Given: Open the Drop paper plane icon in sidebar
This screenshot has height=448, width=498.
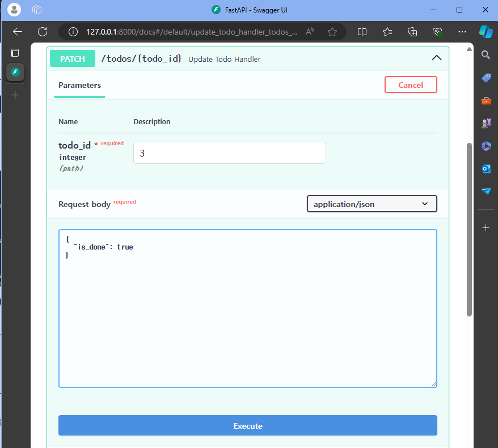Looking at the screenshot, I should click(x=486, y=191).
